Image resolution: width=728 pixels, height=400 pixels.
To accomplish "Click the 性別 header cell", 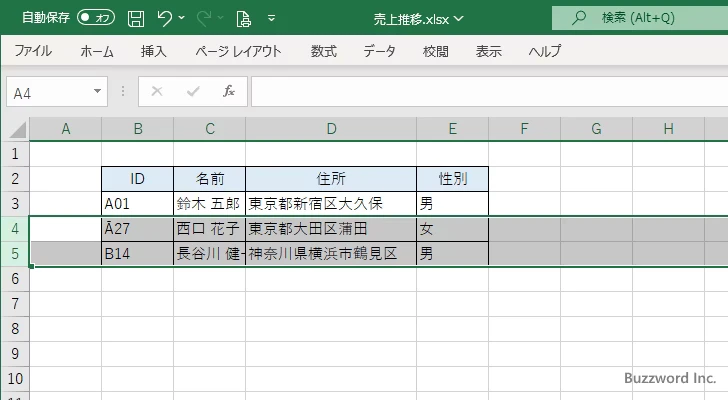I will point(453,179).
